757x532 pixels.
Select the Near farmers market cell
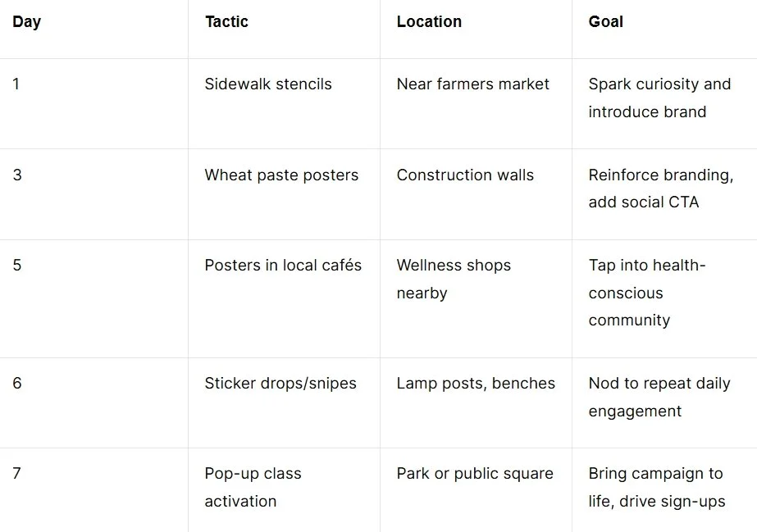(472, 84)
